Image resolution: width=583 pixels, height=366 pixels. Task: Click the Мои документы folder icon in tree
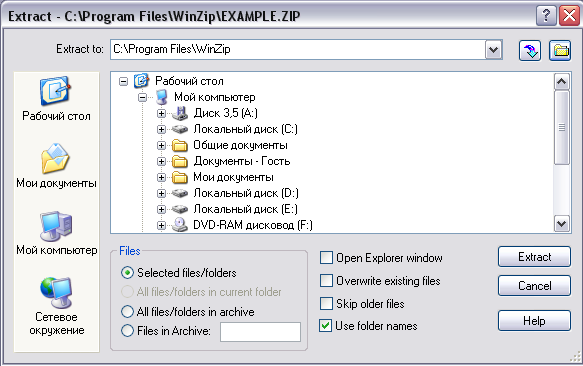(180, 177)
